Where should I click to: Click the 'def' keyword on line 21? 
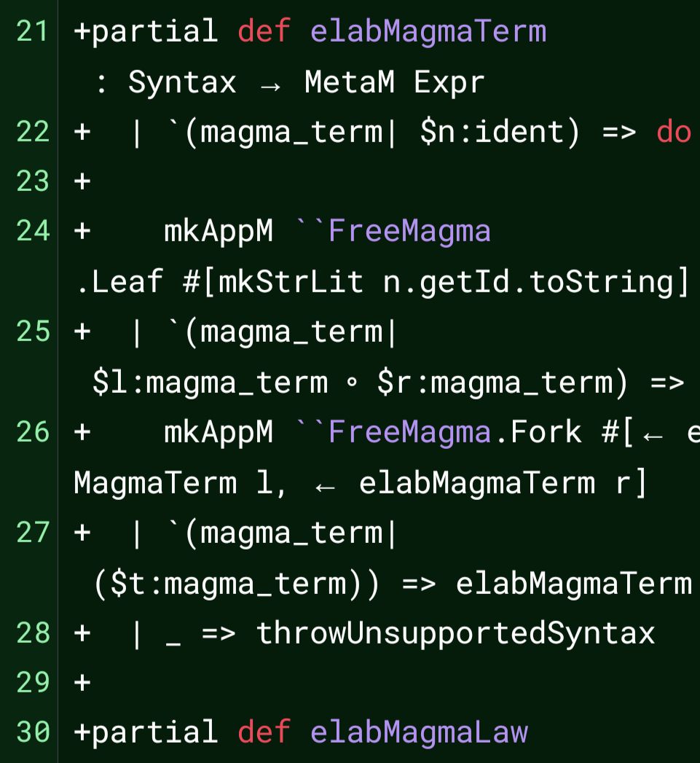(x=264, y=31)
